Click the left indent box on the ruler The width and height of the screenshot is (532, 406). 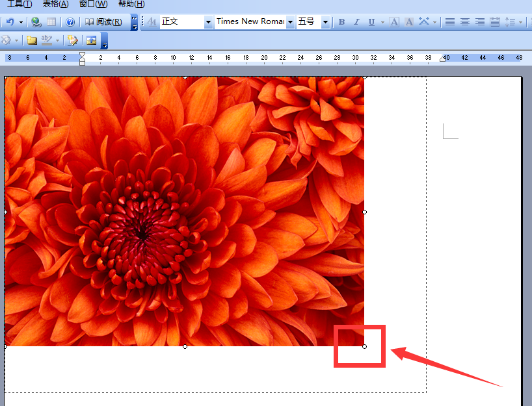point(82,64)
